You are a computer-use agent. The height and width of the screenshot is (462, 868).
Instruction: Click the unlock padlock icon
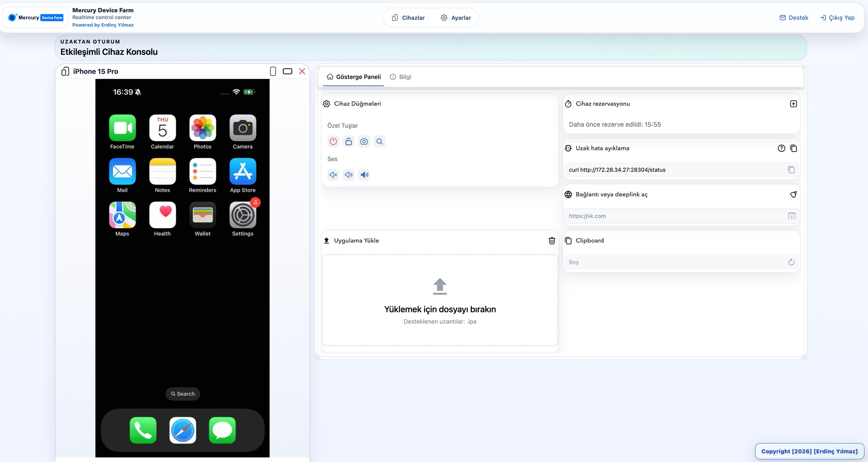349,141
